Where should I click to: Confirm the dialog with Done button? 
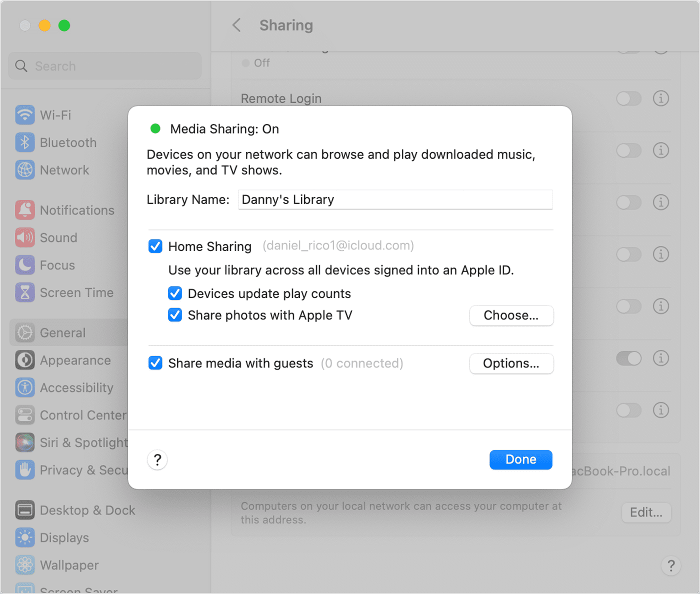pos(521,459)
